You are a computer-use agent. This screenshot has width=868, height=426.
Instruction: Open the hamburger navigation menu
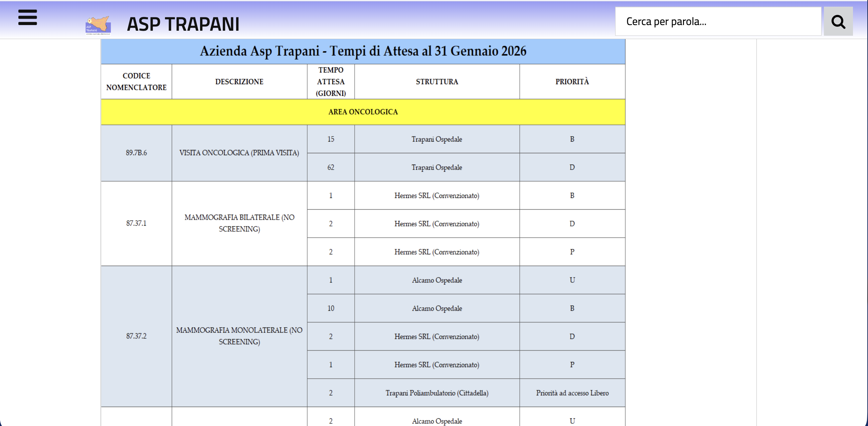pyautogui.click(x=28, y=17)
